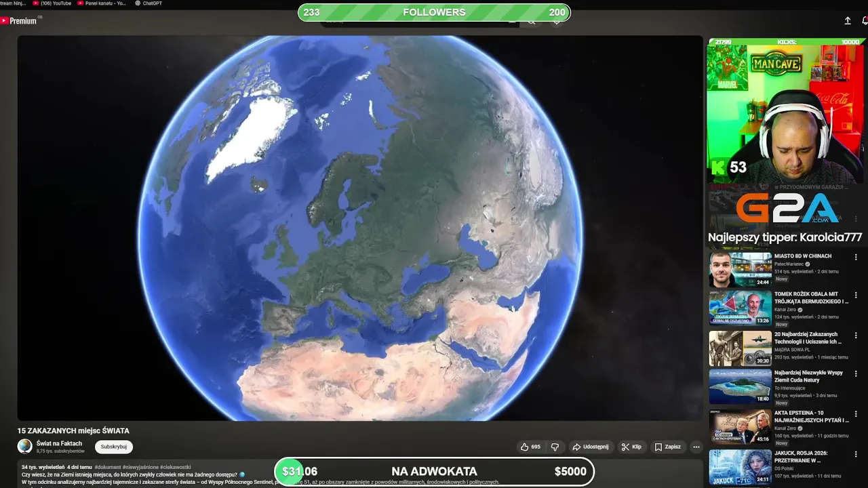
Task: Subscribe with the Subskrybuj button
Action: click(x=114, y=447)
